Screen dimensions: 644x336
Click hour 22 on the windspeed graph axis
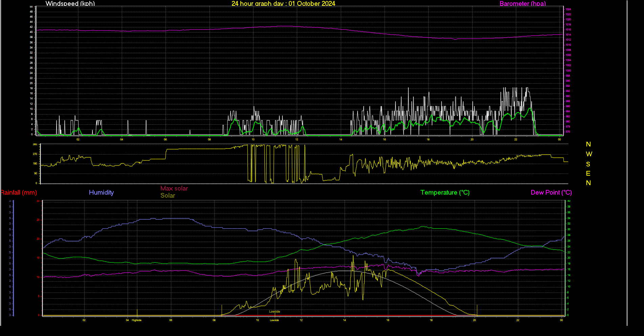pyautogui.click(x=516, y=139)
